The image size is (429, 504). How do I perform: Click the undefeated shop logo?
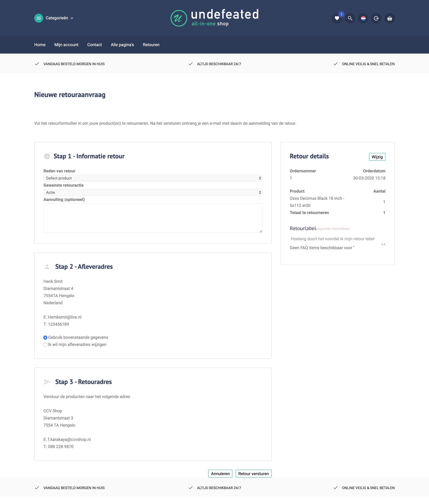214,18
